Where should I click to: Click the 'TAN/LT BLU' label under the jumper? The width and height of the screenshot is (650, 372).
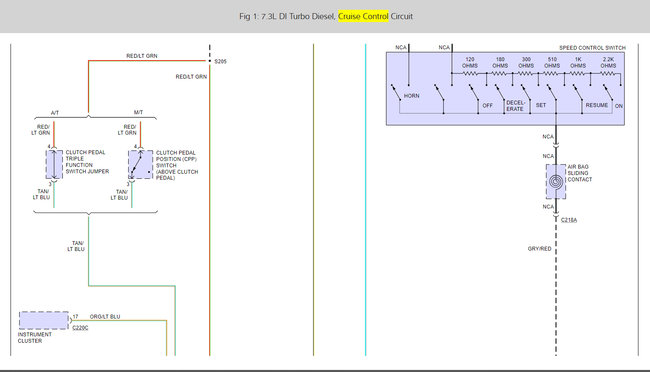(x=41, y=195)
